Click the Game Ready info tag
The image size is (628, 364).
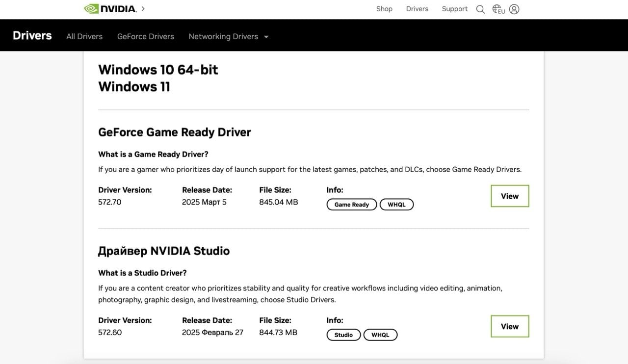click(x=352, y=205)
